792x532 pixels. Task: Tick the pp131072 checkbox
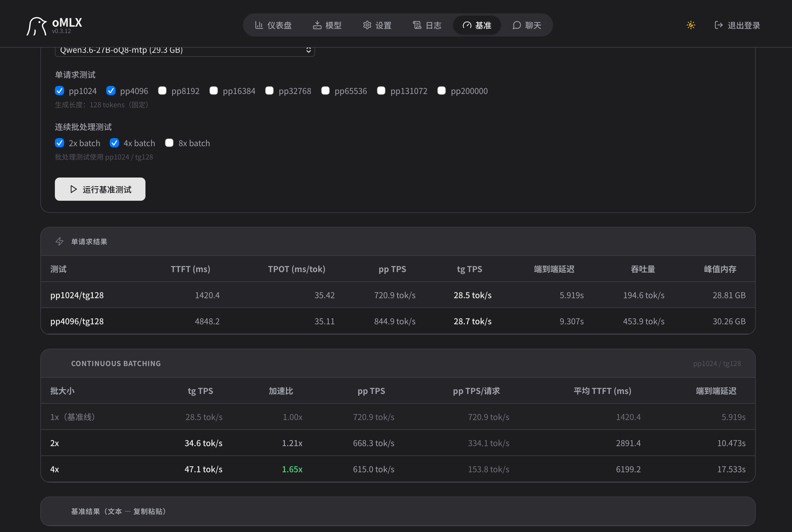coord(381,91)
